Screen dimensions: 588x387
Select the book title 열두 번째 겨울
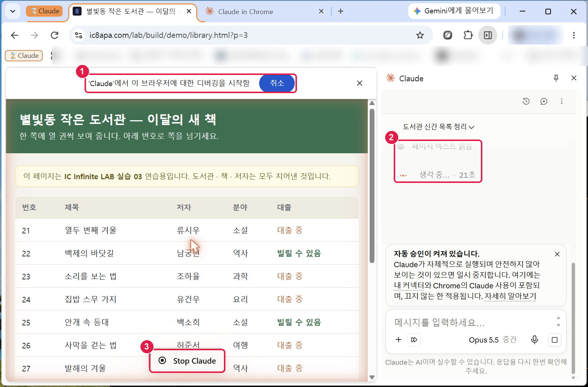(x=91, y=230)
